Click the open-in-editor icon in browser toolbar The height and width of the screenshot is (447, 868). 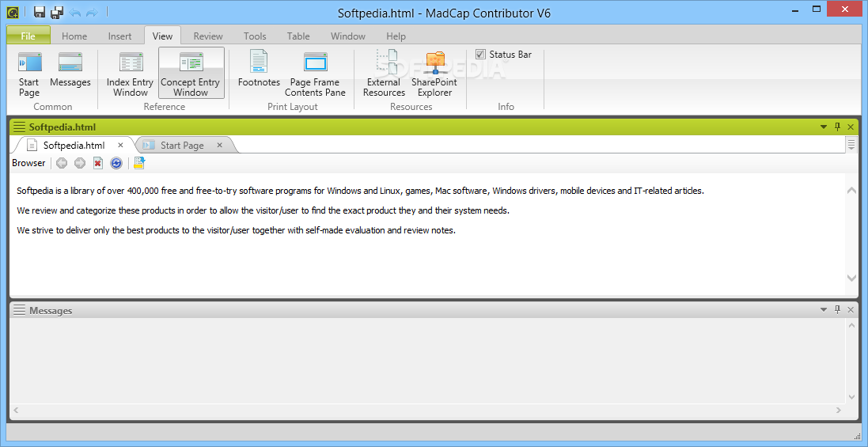tap(139, 163)
